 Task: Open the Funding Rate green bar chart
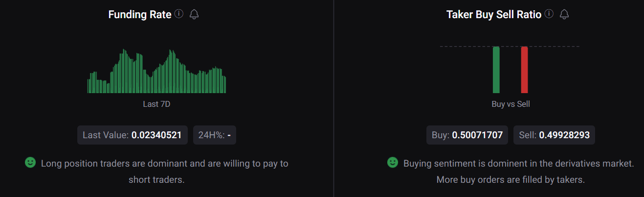156,72
